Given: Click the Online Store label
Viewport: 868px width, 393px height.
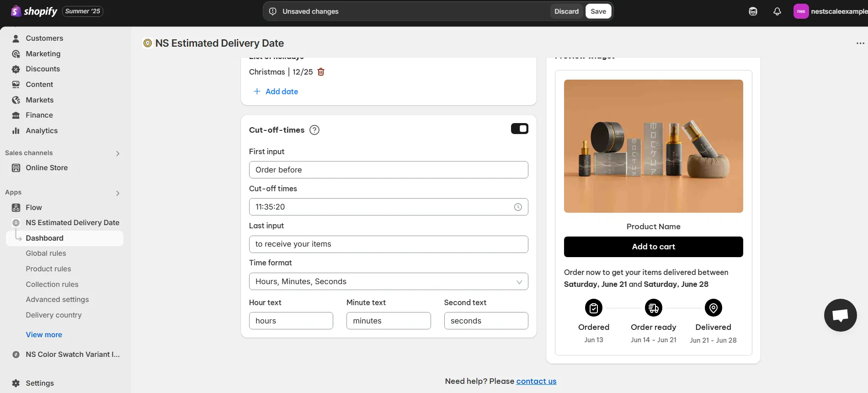Looking at the screenshot, I should [47, 168].
